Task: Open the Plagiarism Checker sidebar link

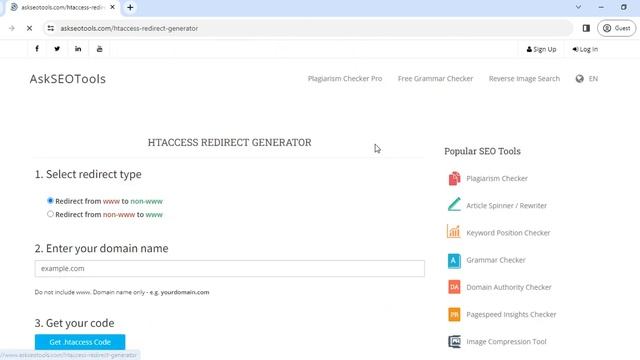Action: 497,178
